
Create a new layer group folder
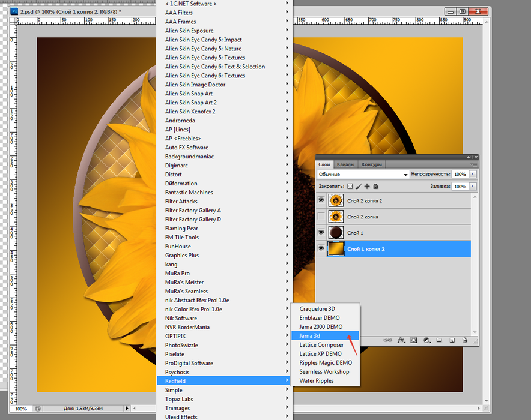click(439, 340)
